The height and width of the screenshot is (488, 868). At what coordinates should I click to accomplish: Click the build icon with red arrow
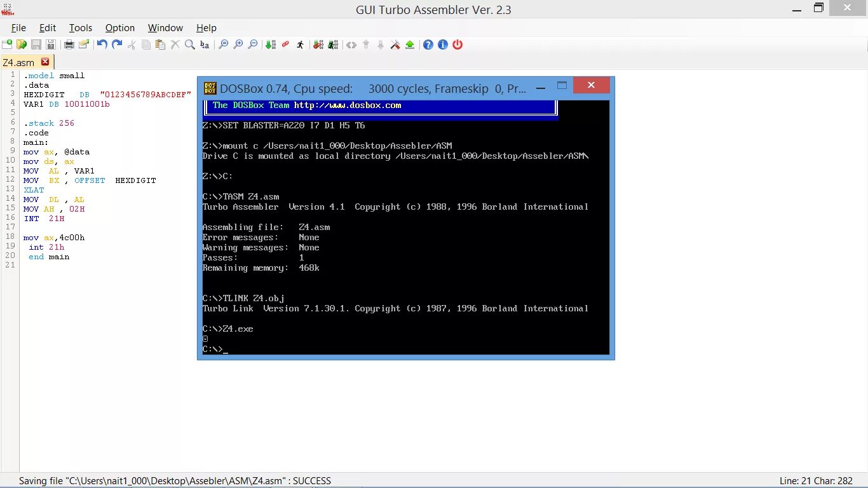(318, 44)
